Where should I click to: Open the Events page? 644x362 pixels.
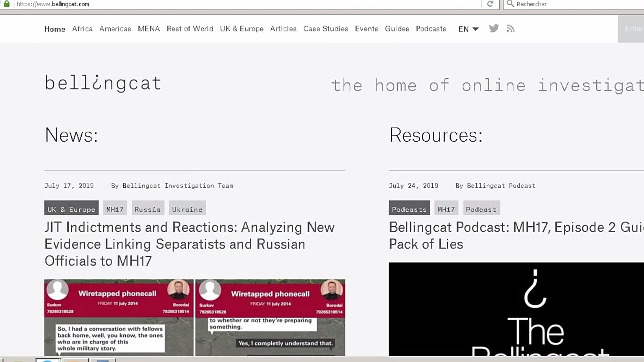tap(366, 28)
